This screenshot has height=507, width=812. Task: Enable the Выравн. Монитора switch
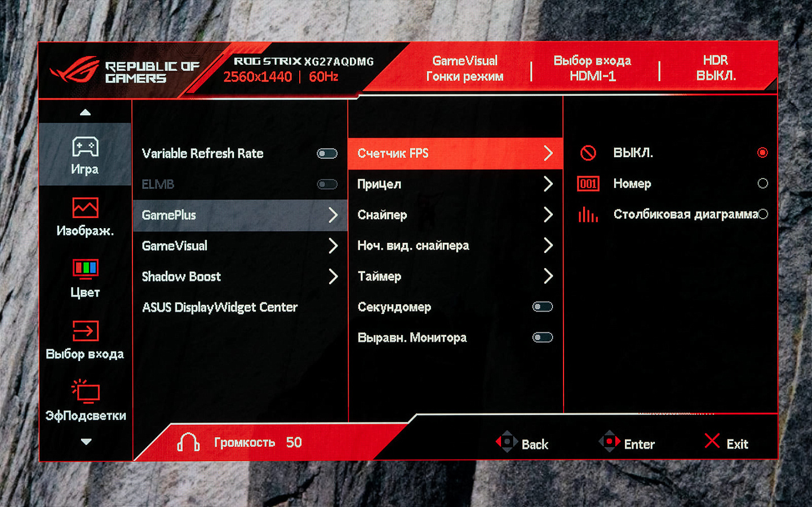(543, 337)
